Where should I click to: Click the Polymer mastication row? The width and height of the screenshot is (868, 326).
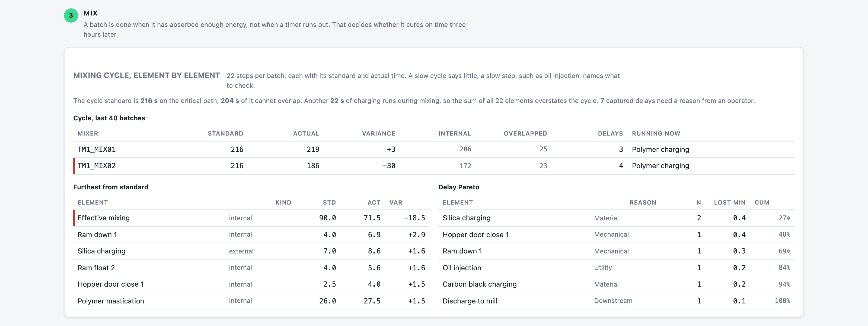click(251, 301)
